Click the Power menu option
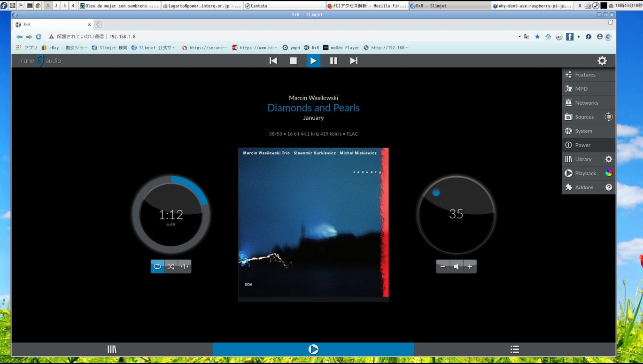 click(x=582, y=145)
